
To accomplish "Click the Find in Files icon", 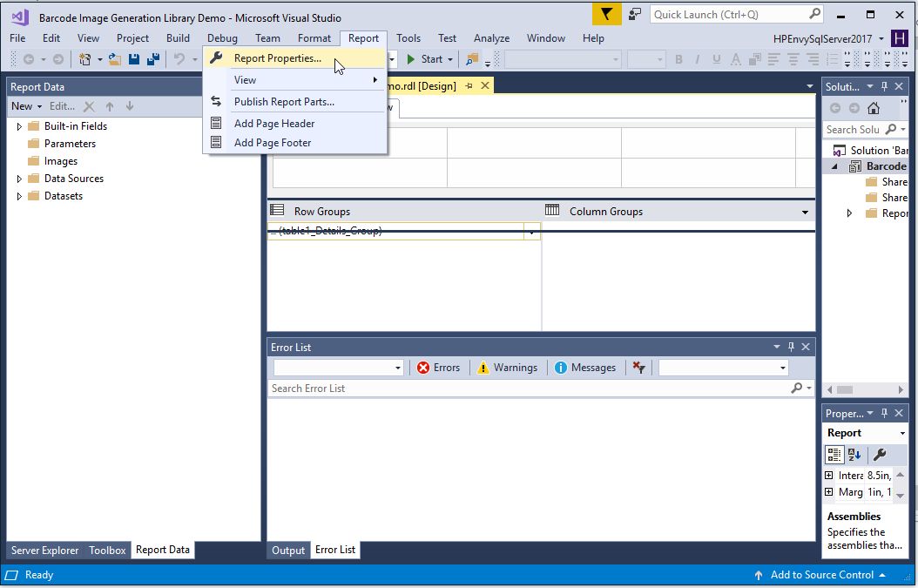I will pos(472,59).
